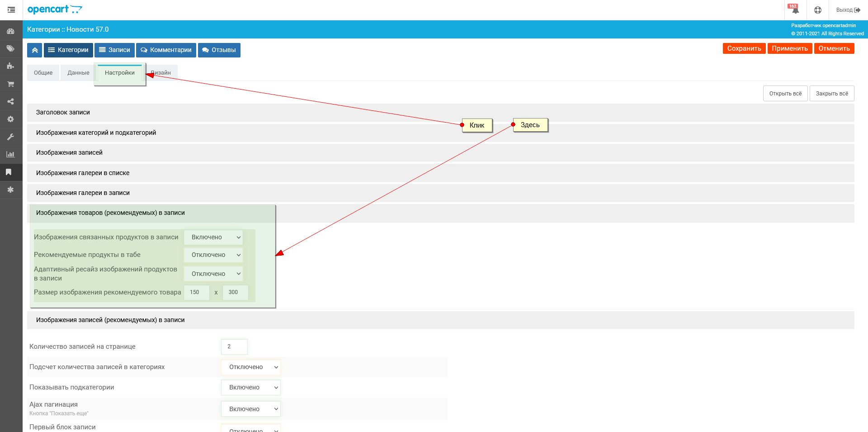Open the lifebuoy help icon

pyautogui.click(x=818, y=10)
